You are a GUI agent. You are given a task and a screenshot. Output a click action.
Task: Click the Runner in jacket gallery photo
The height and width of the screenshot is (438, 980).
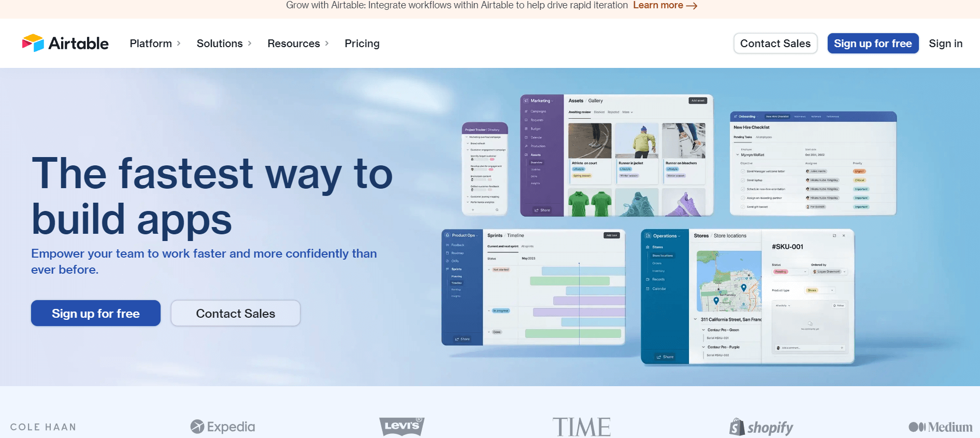coord(637,140)
